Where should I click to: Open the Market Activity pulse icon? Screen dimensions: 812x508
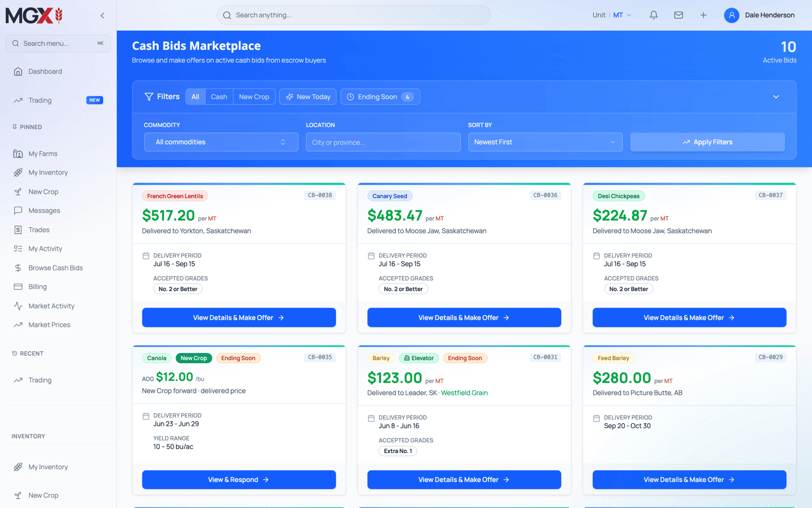18,306
